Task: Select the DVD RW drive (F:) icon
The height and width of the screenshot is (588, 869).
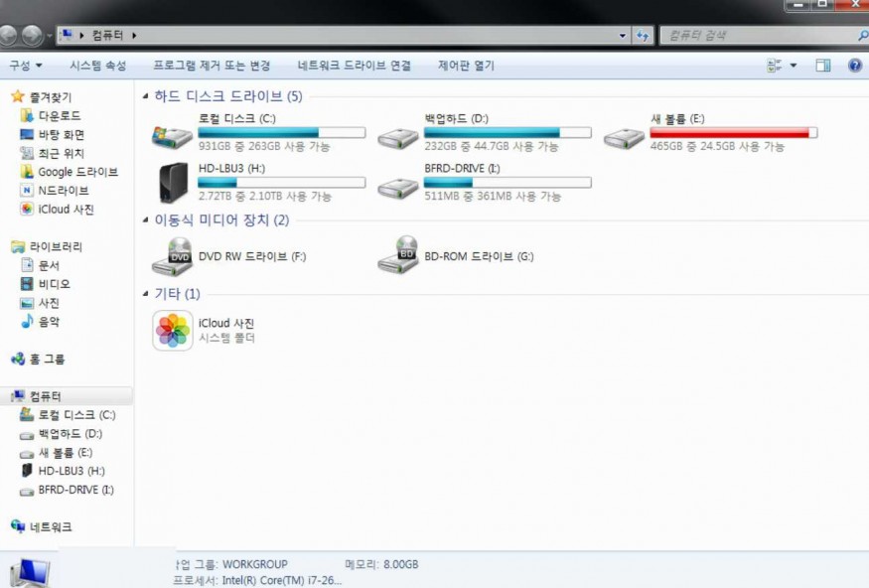Action: click(173, 256)
